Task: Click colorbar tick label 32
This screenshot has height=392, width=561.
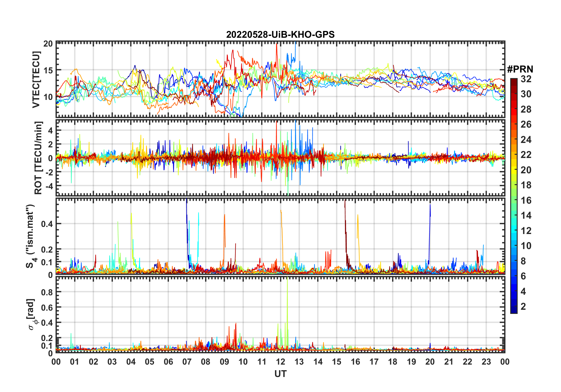Action: 526,79
